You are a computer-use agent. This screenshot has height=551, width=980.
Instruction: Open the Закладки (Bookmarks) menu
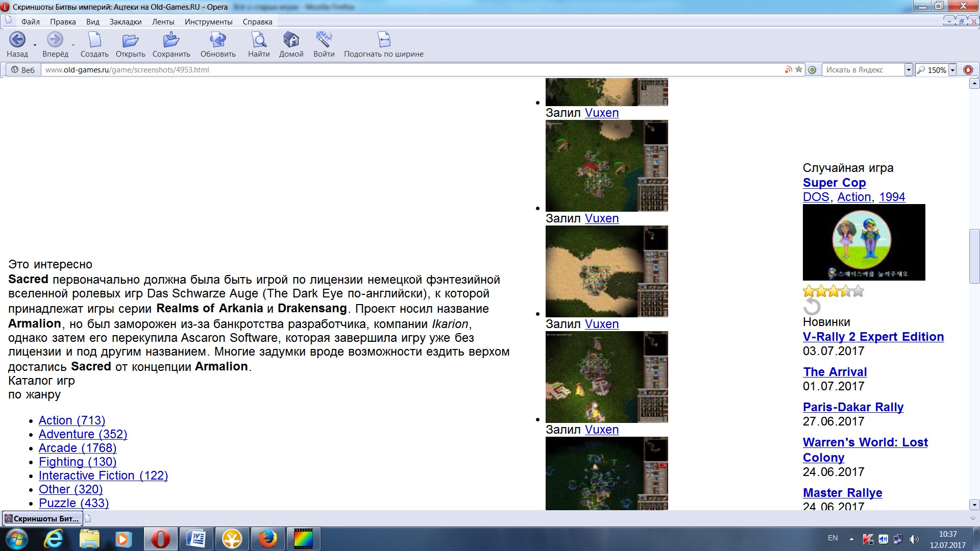pos(126,22)
